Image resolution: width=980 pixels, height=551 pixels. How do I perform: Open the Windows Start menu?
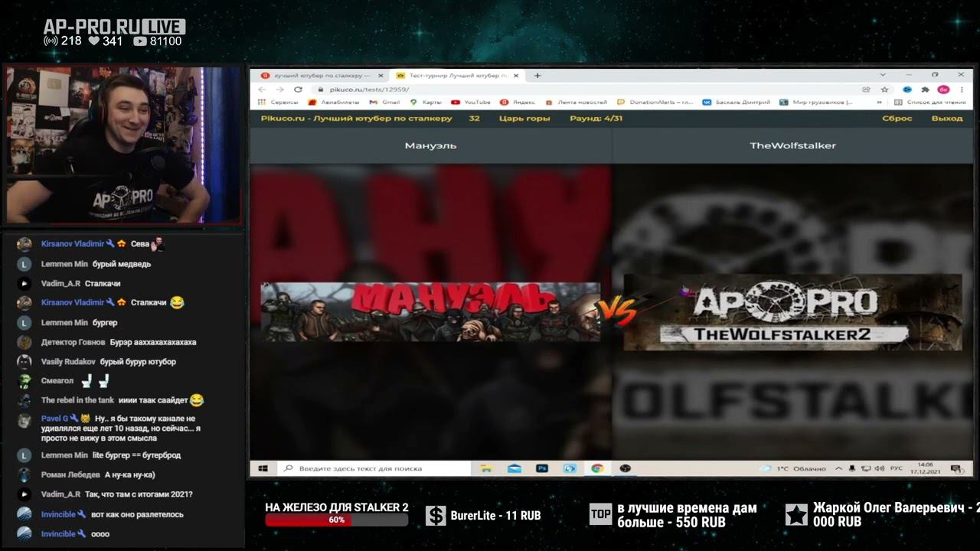click(263, 468)
